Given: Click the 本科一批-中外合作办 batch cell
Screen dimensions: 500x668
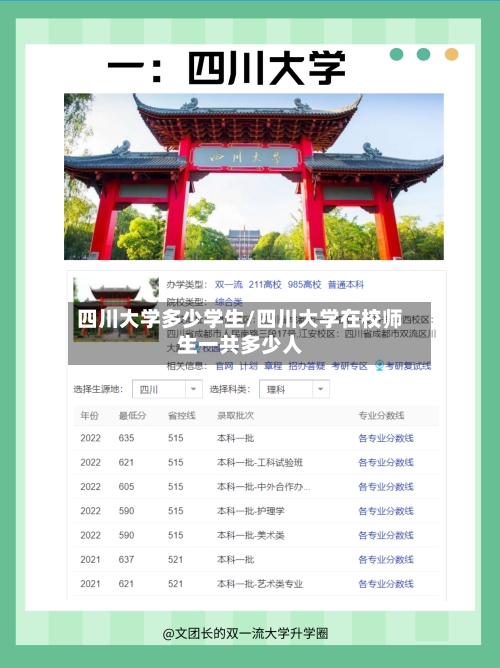Looking at the screenshot, I should click(x=264, y=487).
